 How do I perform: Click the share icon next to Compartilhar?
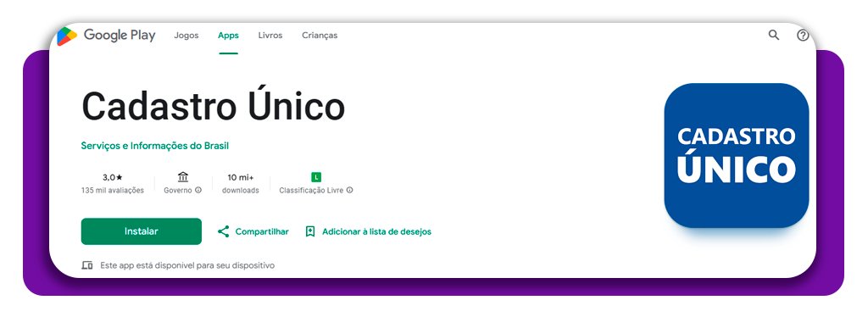[223, 231]
